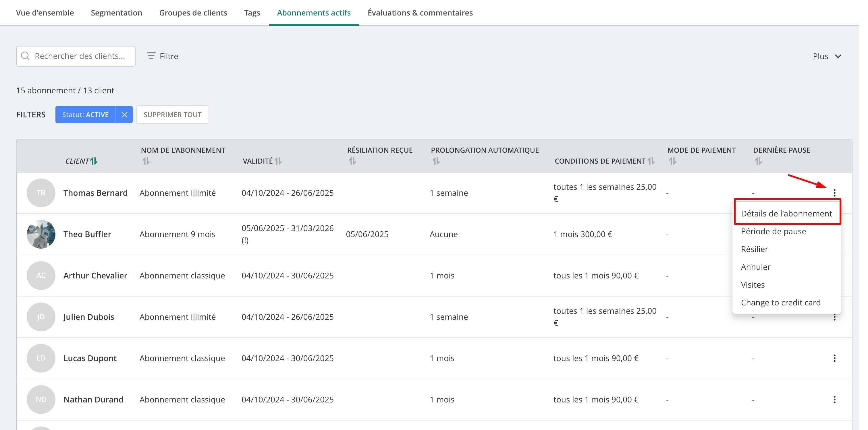Viewport: 868px width, 430px height.
Task: Click Theo Buffler's profile photo
Action: 41,234
